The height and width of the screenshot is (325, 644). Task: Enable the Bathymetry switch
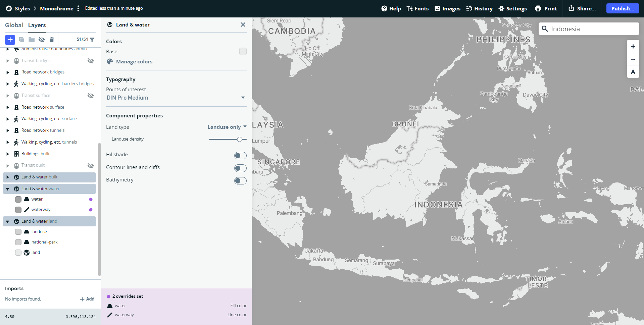point(240,181)
